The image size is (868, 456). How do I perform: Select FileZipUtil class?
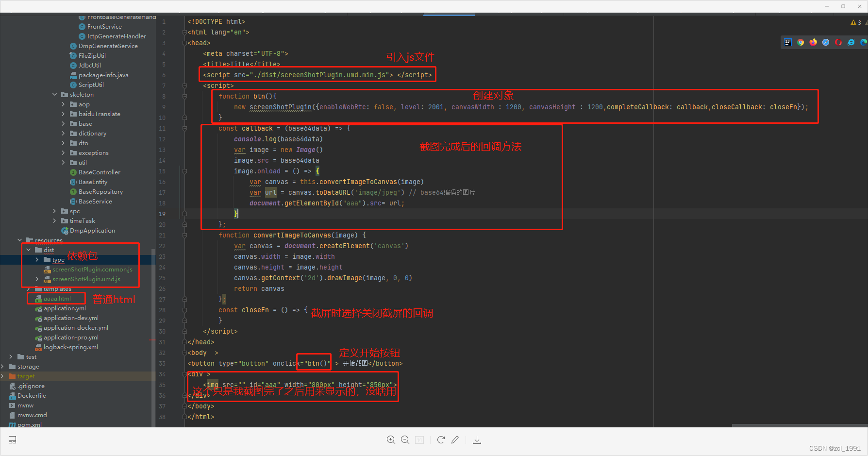pyautogui.click(x=92, y=56)
